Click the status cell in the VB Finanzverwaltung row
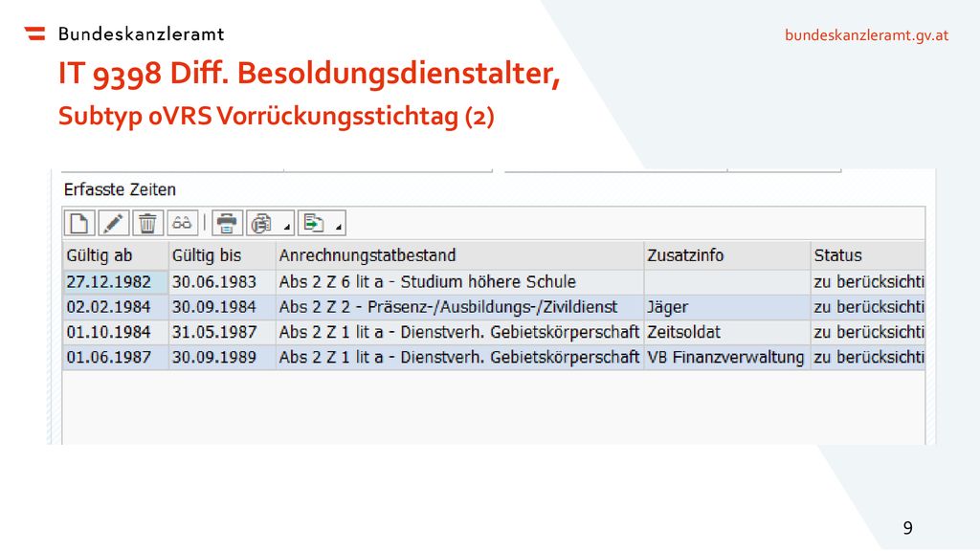Screen dimensions: 980x551 tap(867, 358)
